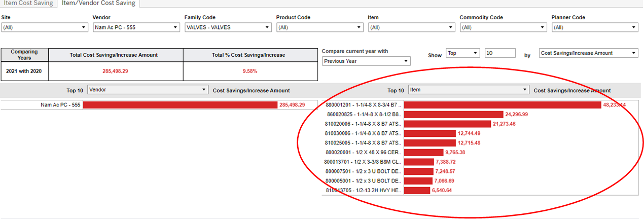Click the 2021 with 2020 comparing years cell
The width and height of the screenshot is (644, 219).
(x=25, y=71)
